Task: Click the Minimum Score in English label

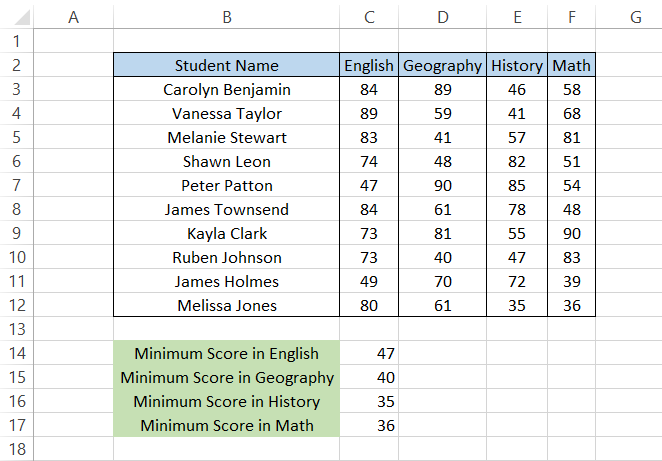Action: tap(227, 354)
